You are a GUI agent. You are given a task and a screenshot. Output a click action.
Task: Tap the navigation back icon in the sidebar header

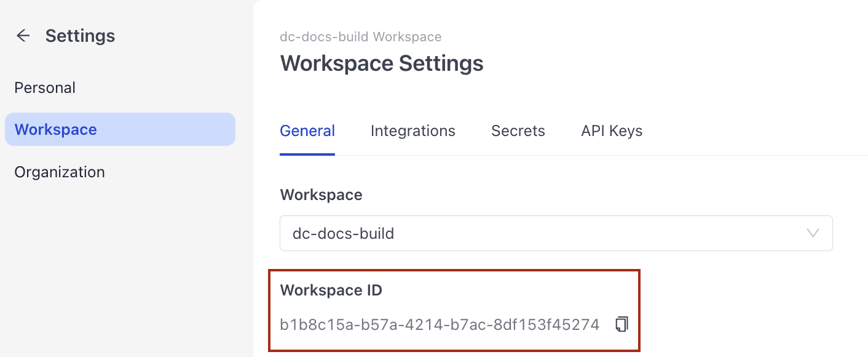pyautogui.click(x=23, y=35)
